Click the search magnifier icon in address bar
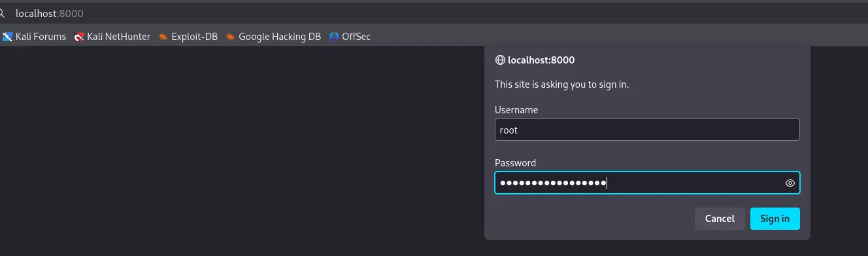 pyautogui.click(x=2, y=13)
